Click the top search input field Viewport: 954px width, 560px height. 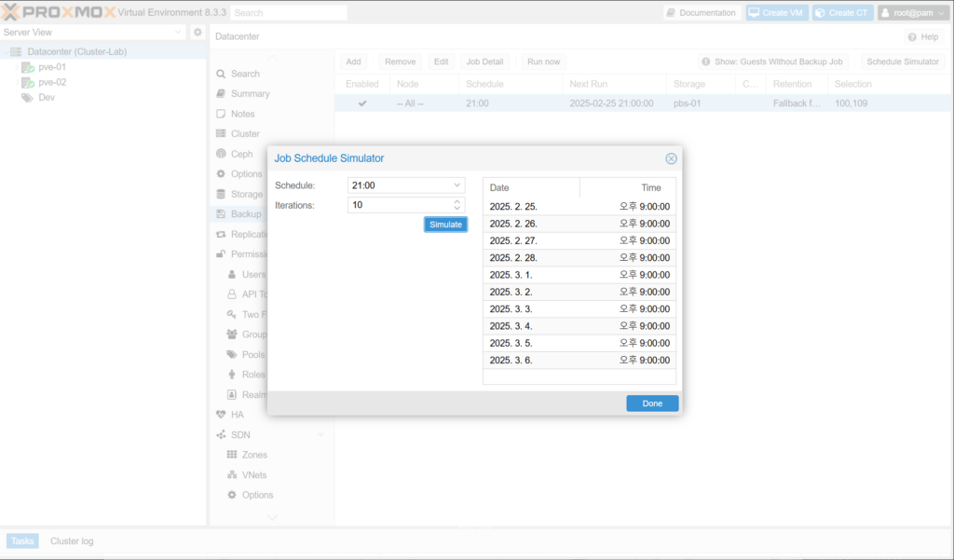(x=288, y=13)
